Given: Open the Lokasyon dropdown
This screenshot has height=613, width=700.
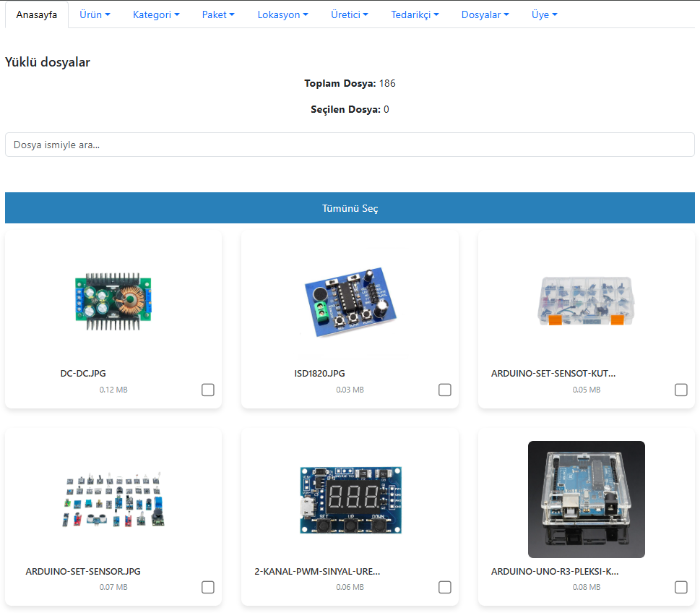Looking at the screenshot, I should (282, 14).
